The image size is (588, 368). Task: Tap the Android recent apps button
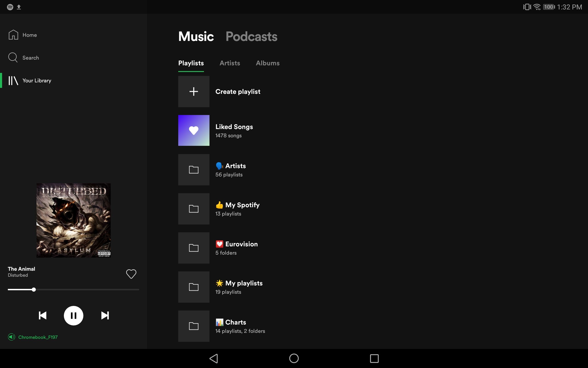tap(374, 358)
